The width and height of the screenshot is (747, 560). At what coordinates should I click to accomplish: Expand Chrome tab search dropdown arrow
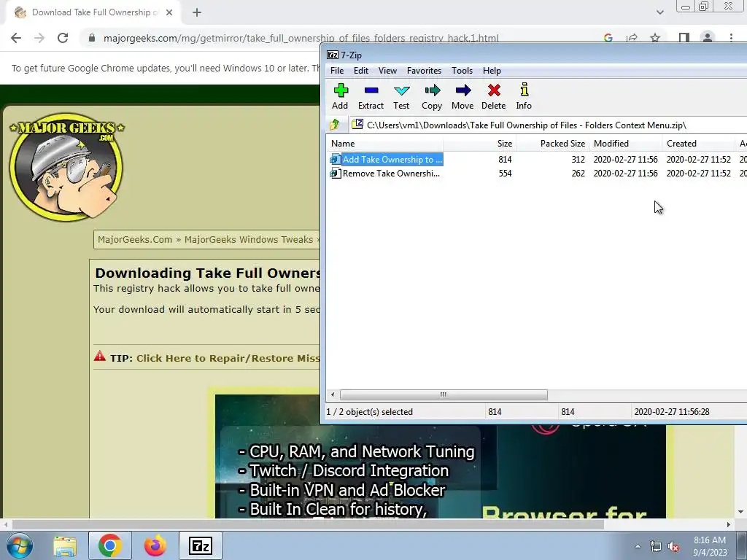coord(659,12)
